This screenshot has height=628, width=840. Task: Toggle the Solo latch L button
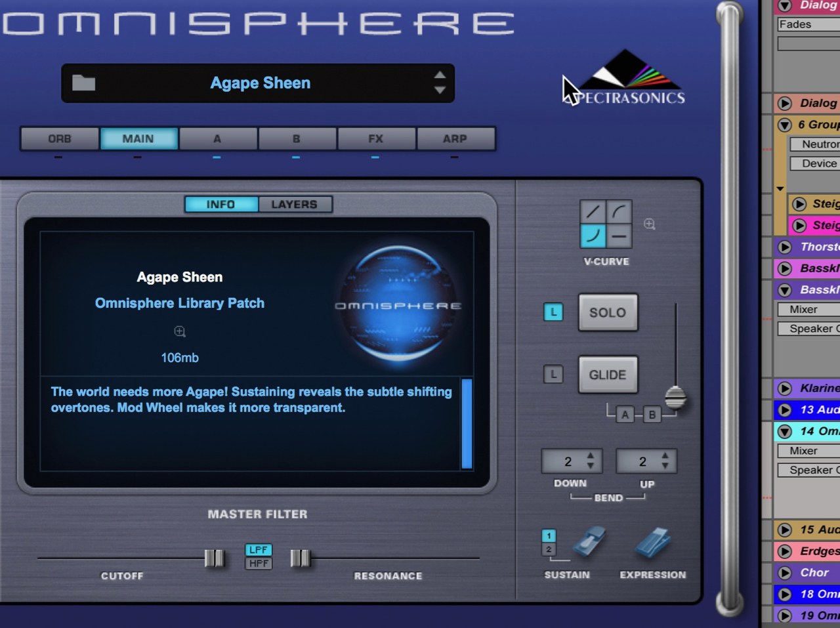[x=553, y=312]
